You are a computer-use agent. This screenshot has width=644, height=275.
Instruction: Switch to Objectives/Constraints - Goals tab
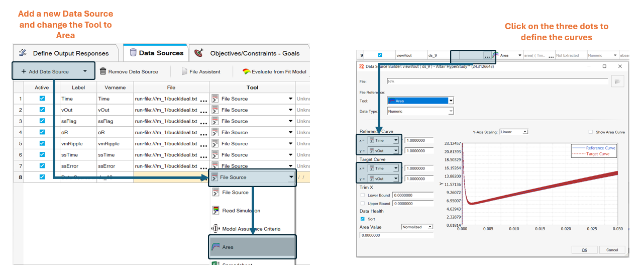pyautogui.click(x=249, y=53)
